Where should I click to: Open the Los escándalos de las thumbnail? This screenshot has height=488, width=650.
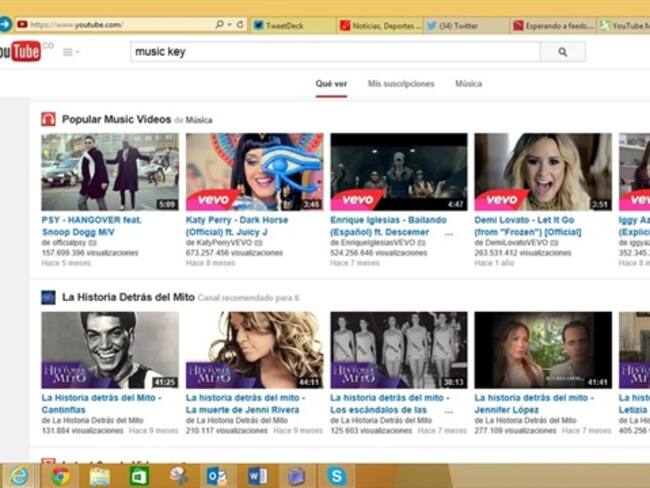tap(398, 350)
